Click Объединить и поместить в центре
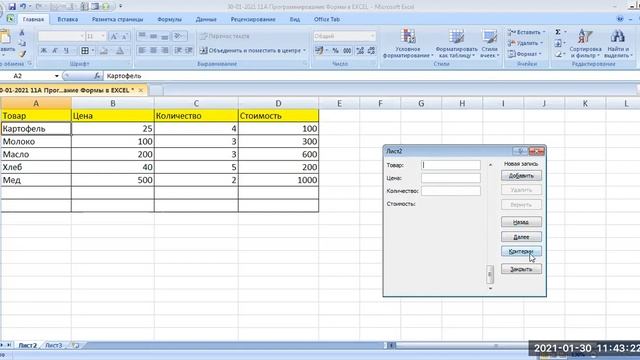 coord(250,51)
